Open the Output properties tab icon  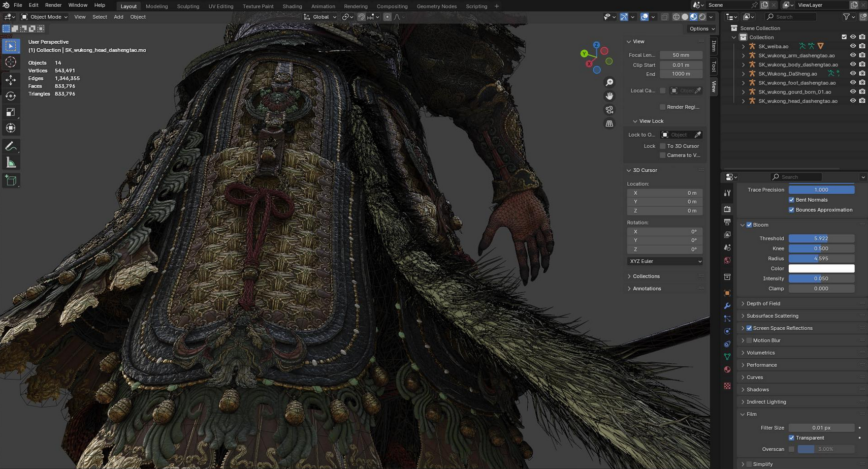pyautogui.click(x=727, y=222)
